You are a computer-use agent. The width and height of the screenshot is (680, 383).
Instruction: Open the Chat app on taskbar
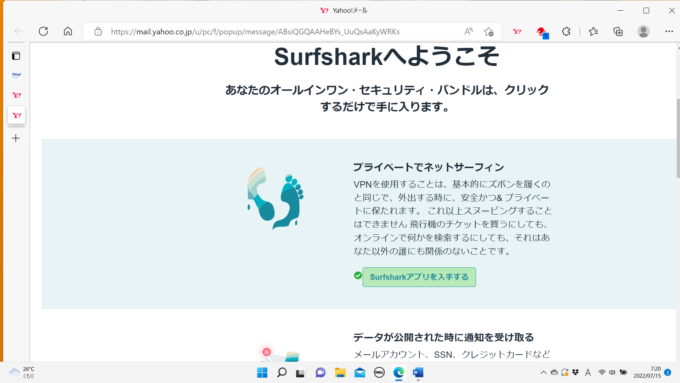(320, 373)
